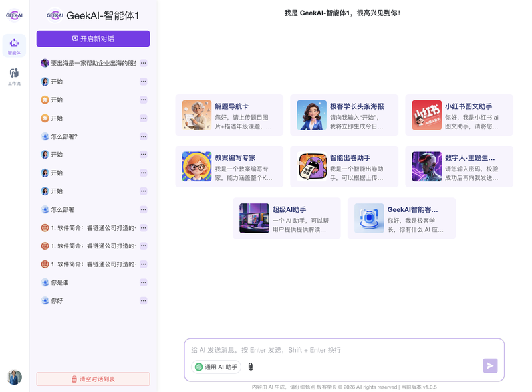Select the 小红书图文助手 agent title
Image resolution: width=532 pixels, height=392 pixels.
click(469, 106)
